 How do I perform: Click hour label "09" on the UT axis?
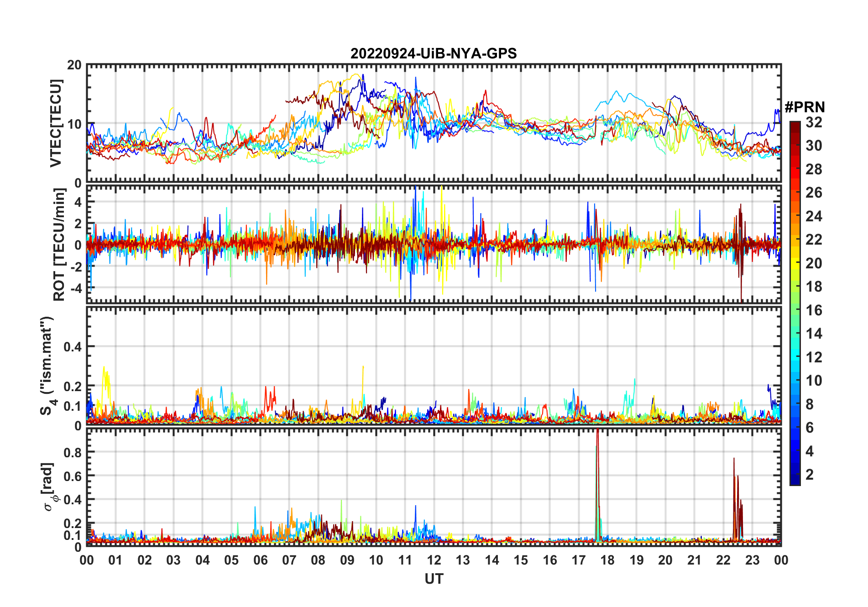(x=347, y=560)
